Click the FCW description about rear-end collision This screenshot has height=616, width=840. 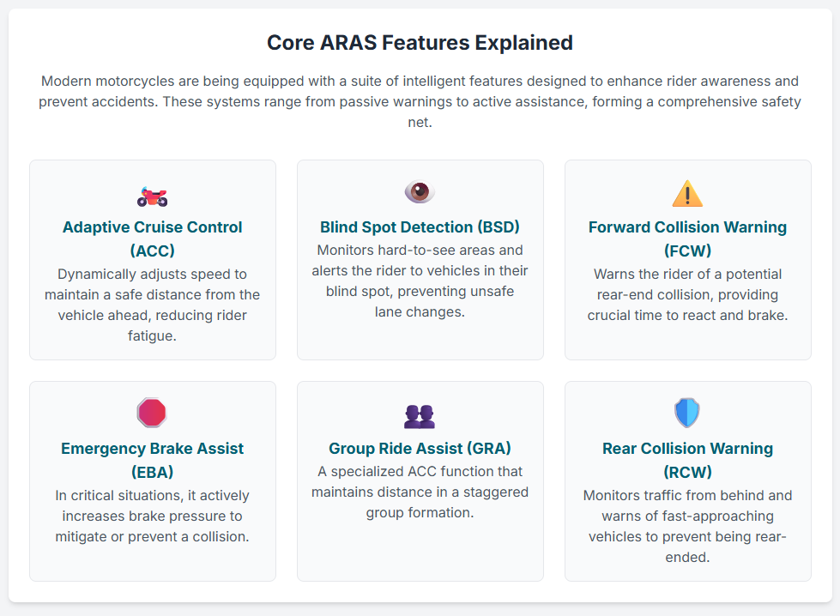click(687, 294)
